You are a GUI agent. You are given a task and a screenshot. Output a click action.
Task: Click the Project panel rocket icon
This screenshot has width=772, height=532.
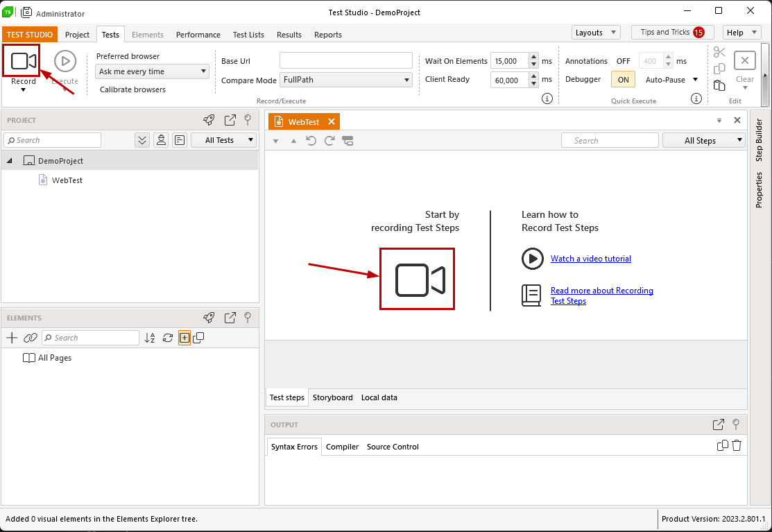coord(209,119)
